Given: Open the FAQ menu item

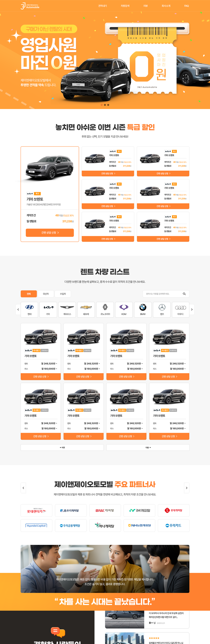Looking at the screenshot, I should click(x=186, y=6).
